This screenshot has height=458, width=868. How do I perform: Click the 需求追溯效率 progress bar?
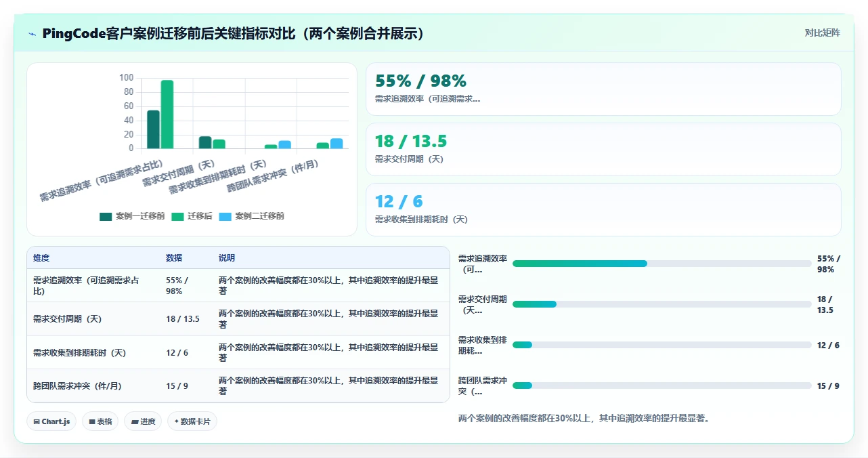coord(661,264)
